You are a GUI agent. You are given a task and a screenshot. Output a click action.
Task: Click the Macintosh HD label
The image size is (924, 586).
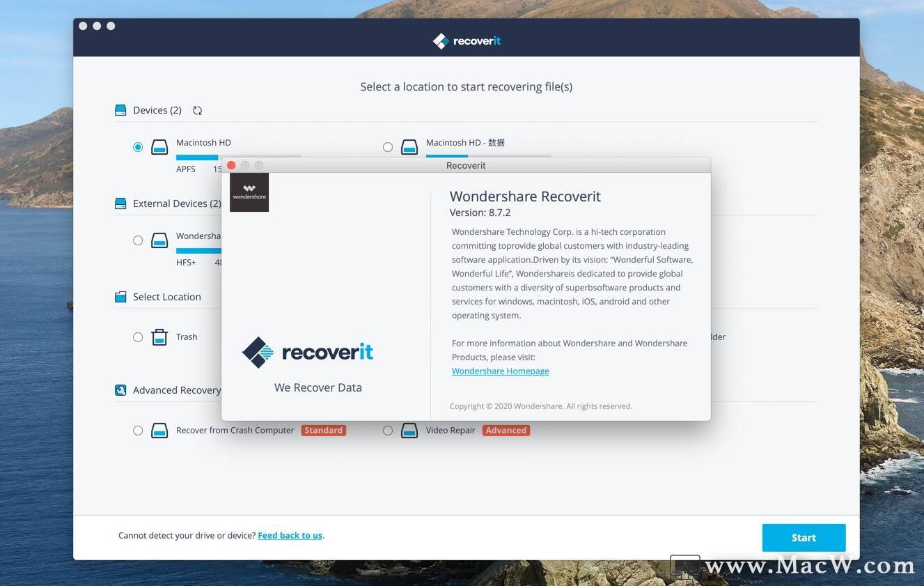(x=203, y=143)
